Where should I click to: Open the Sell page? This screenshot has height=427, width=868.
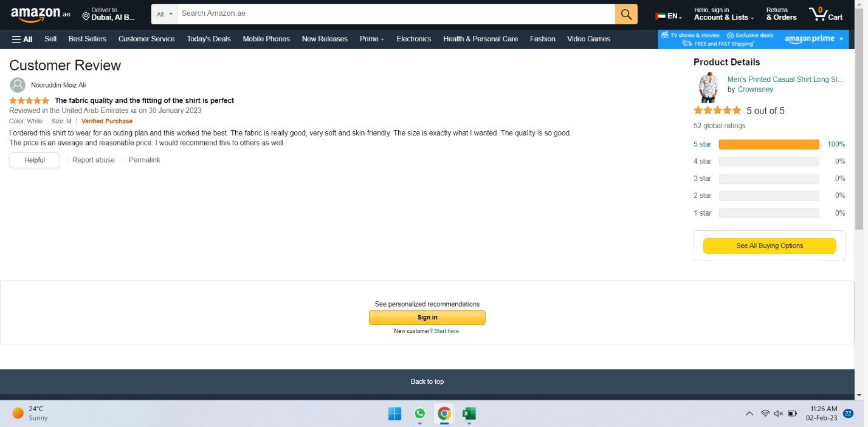50,39
